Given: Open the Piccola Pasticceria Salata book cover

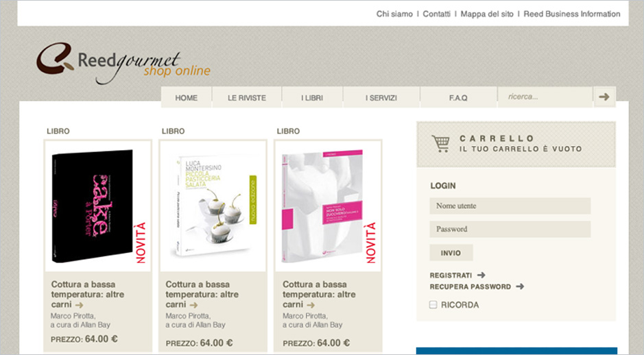Looking at the screenshot, I should point(213,206).
